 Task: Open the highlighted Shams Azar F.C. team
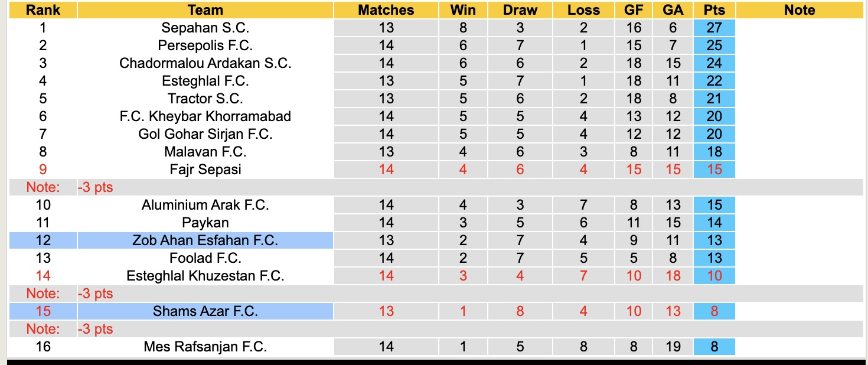[x=205, y=311]
